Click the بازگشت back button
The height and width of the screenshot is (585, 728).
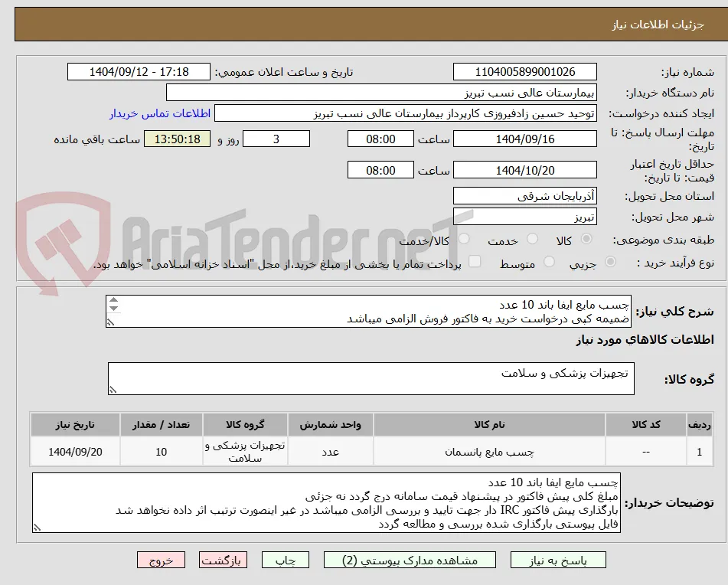[223, 560]
